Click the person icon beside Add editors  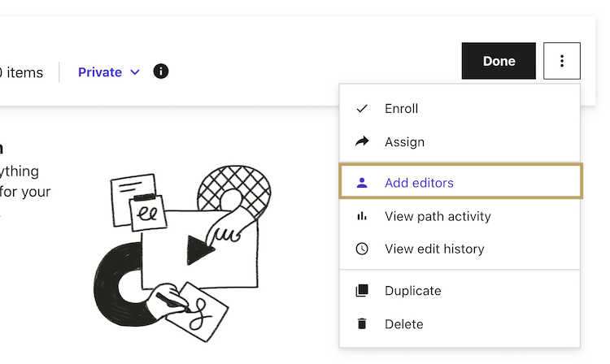pyautogui.click(x=362, y=183)
